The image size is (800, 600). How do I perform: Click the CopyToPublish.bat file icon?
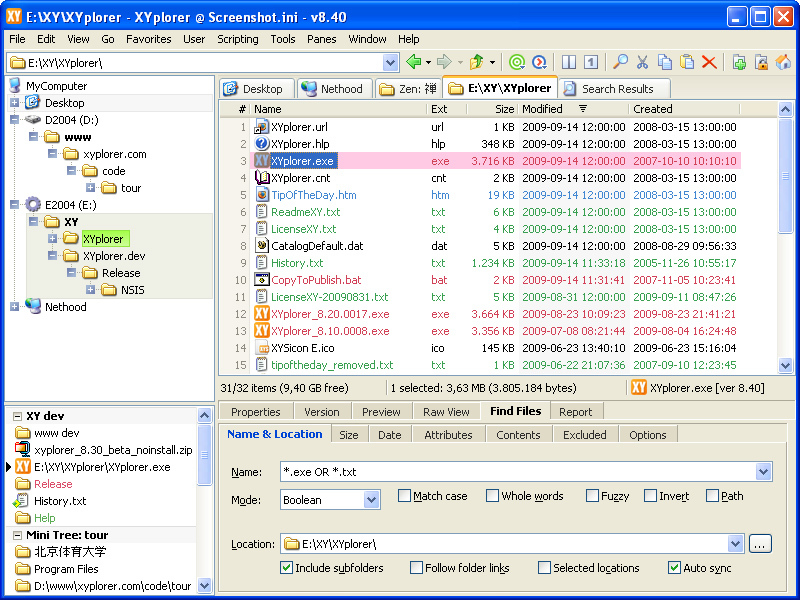click(x=262, y=280)
